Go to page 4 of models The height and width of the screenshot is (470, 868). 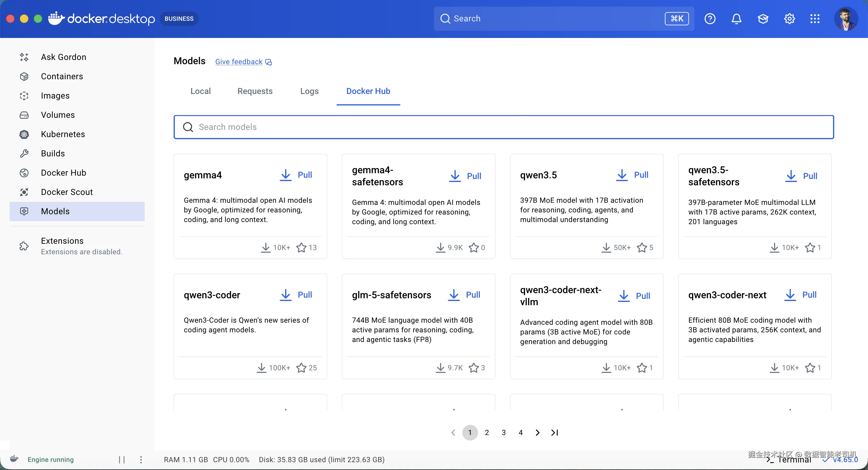(x=520, y=433)
